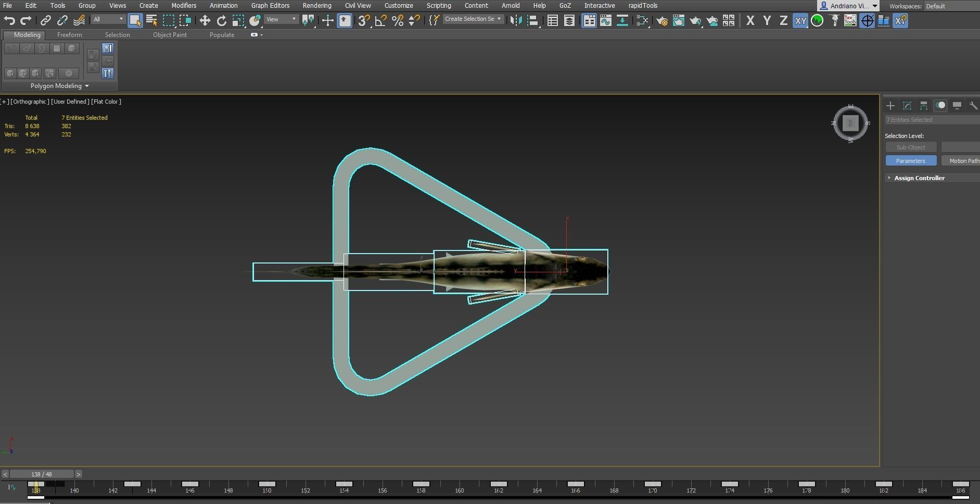Click the Mirror tool icon
The height and width of the screenshot is (504, 980).
point(515,20)
